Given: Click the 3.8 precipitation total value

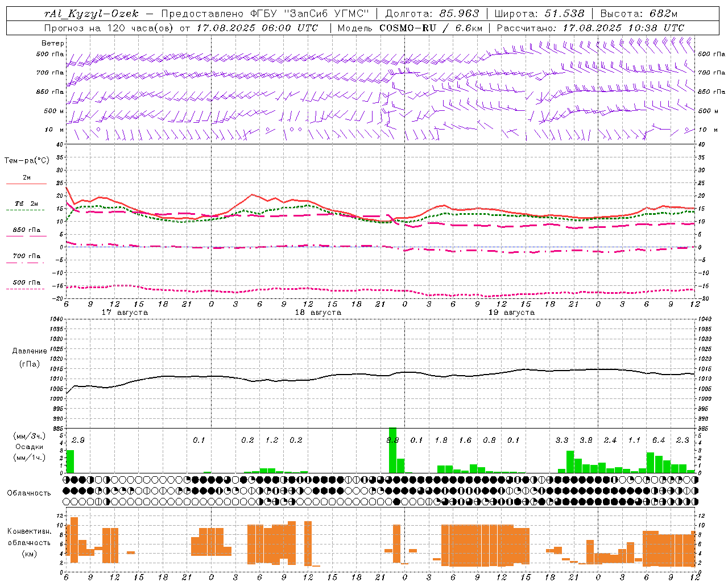Looking at the screenshot, I should 586,440.
